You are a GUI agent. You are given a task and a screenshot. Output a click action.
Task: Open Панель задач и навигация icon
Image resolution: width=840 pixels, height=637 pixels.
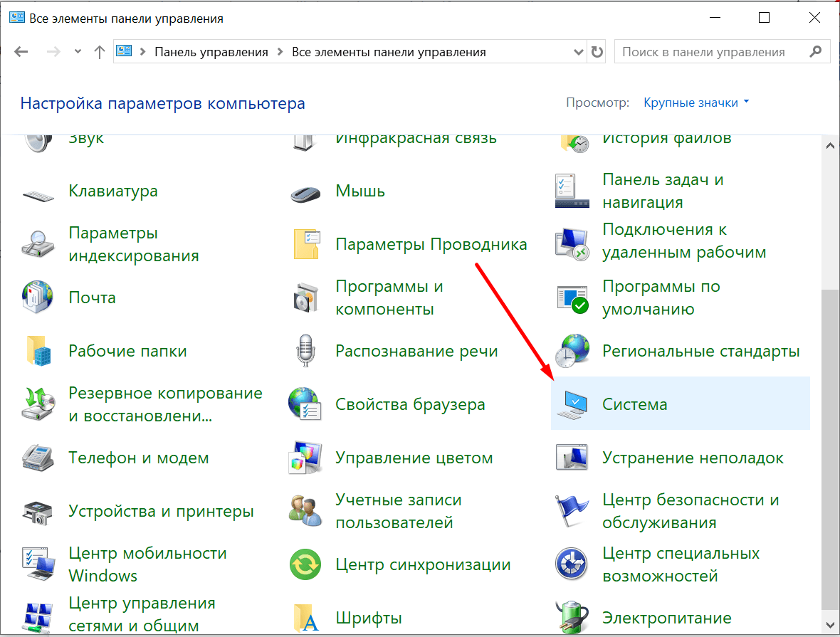572,191
